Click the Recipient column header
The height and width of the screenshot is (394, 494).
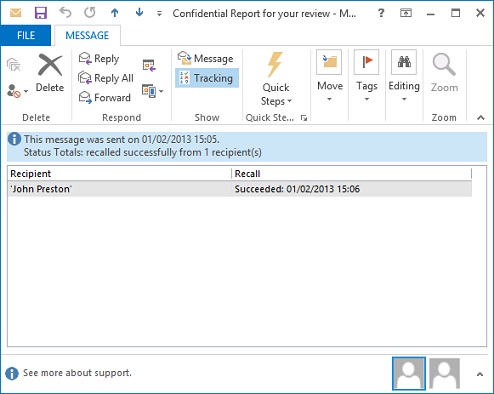tap(119, 174)
